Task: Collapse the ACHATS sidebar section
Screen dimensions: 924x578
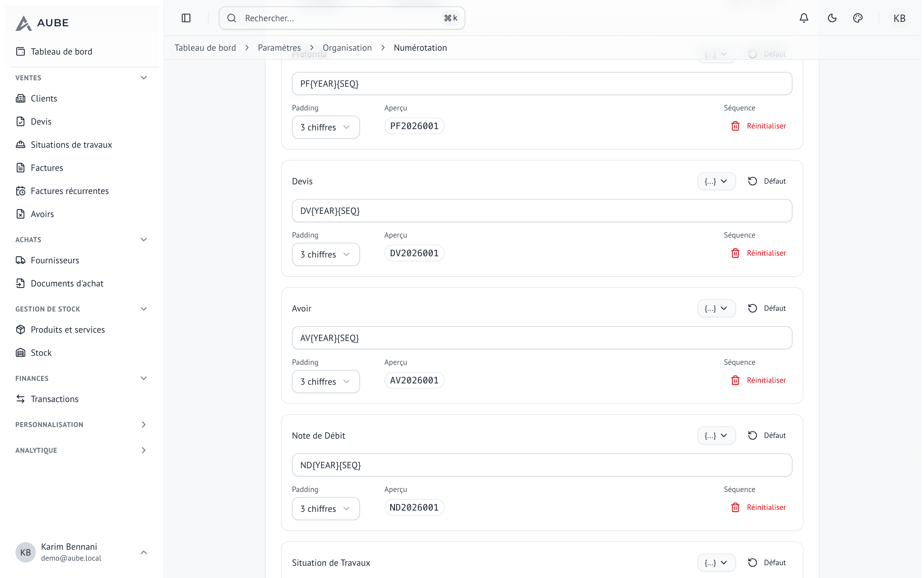Action: 143,240
